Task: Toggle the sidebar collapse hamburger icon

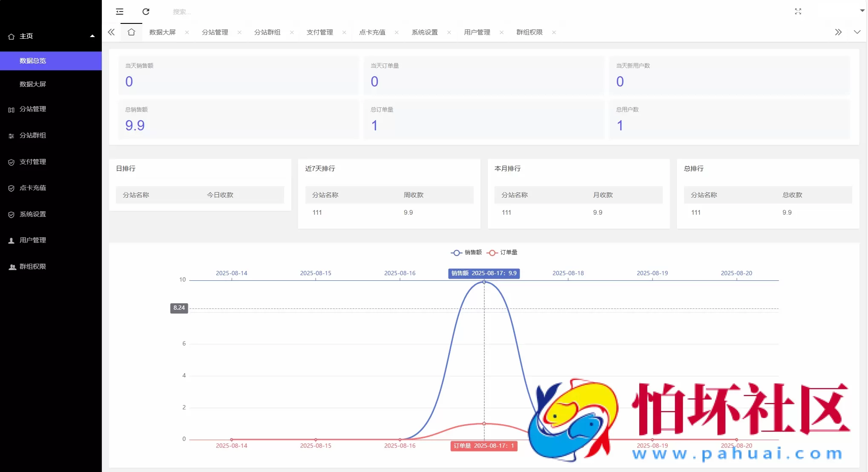Action: tap(119, 12)
